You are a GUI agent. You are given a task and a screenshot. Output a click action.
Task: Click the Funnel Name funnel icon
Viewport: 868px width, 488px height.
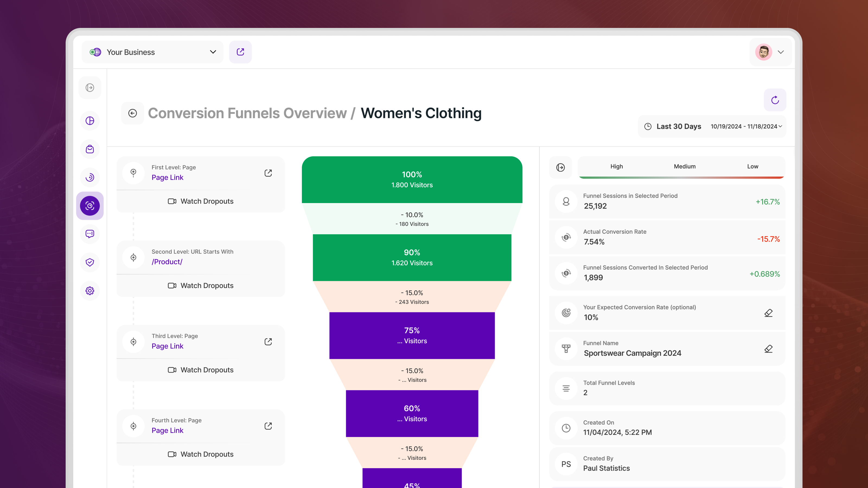click(566, 349)
